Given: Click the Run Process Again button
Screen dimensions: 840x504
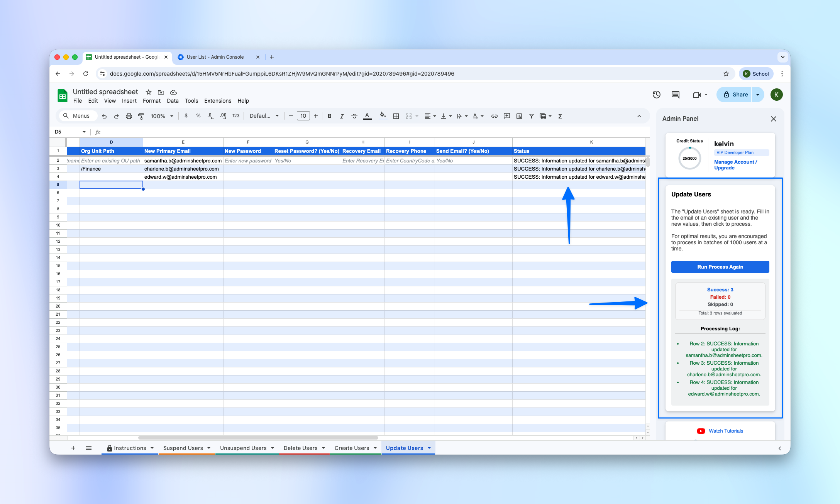Looking at the screenshot, I should coord(720,267).
